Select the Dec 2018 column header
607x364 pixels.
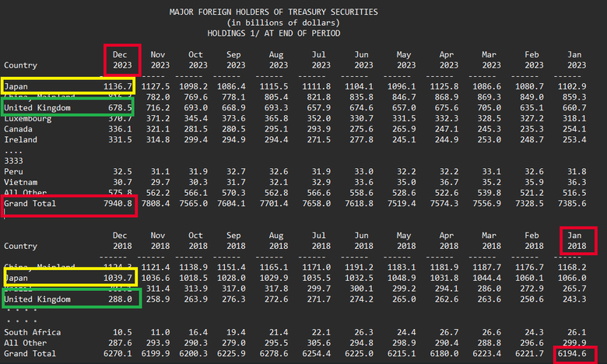pyautogui.click(x=122, y=240)
